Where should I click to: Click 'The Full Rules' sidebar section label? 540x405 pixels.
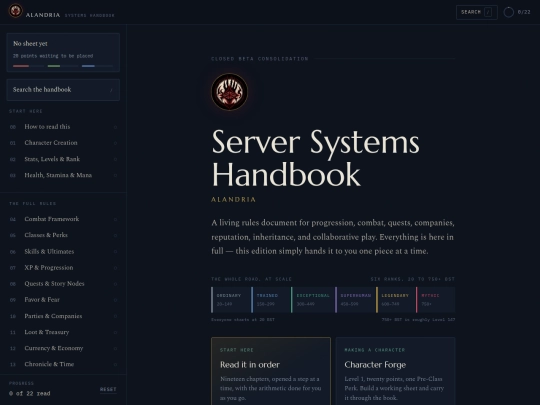(33, 204)
